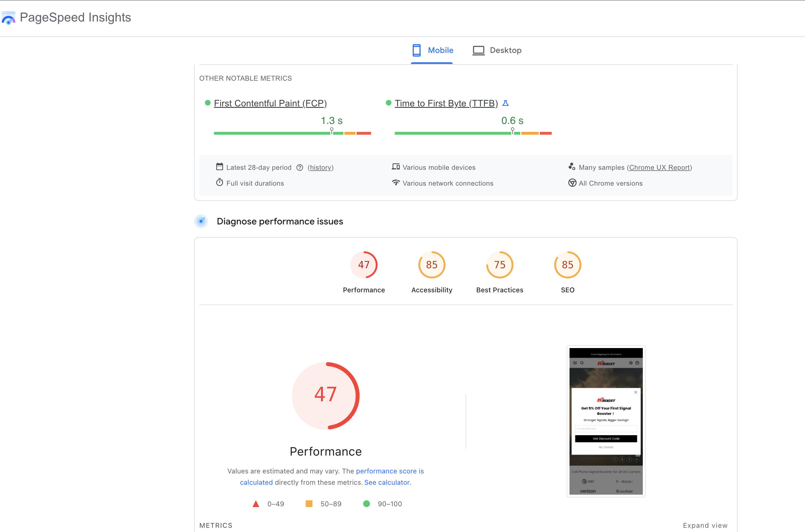
Task: Click the Best Practices 75 gauge
Action: (x=500, y=265)
